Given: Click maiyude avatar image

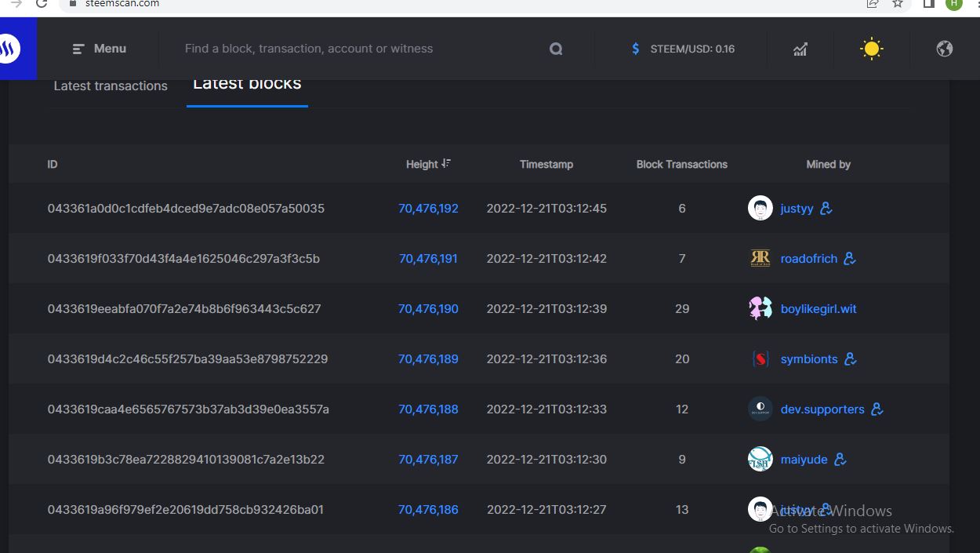Looking at the screenshot, I should click(760, 459).
